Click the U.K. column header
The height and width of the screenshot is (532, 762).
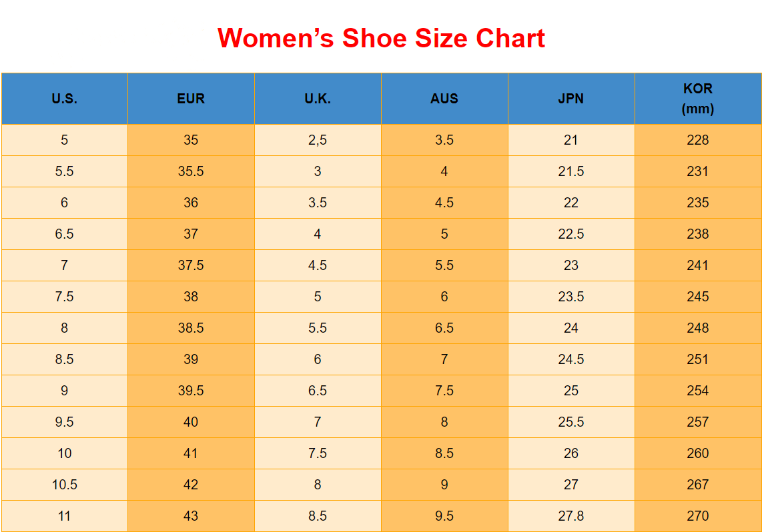click(x=318, y=99)
